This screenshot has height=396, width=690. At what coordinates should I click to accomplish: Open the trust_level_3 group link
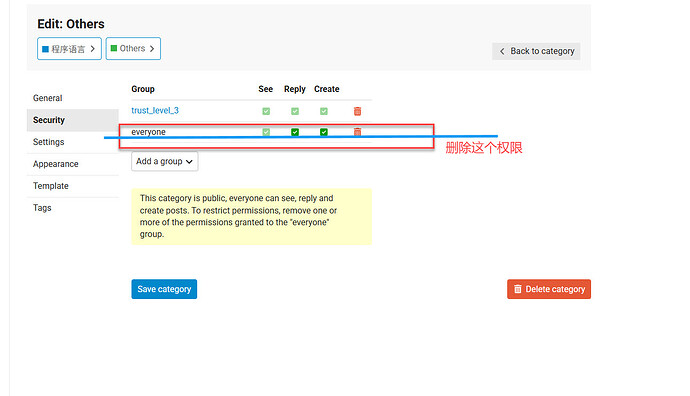155,110
